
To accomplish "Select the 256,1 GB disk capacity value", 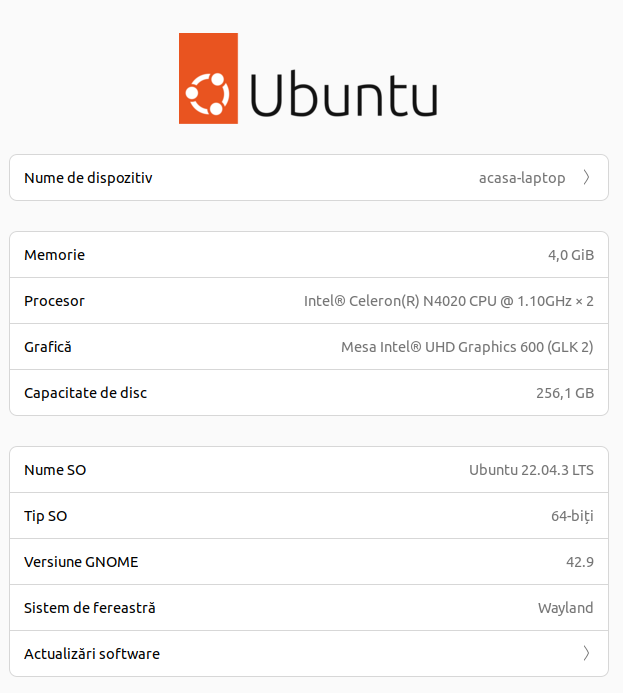I will click(x=565, y=393).
